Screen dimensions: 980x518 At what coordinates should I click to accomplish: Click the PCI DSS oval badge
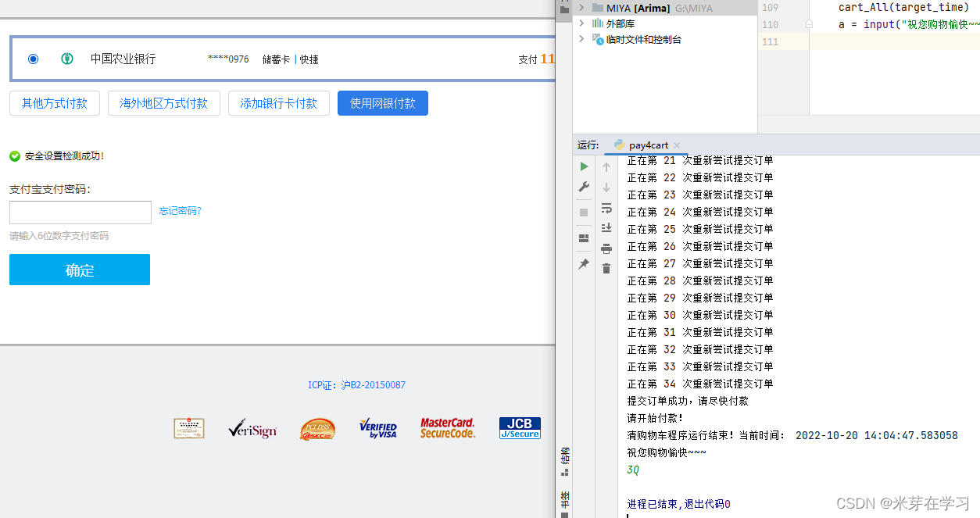click(x=318, y=429)
